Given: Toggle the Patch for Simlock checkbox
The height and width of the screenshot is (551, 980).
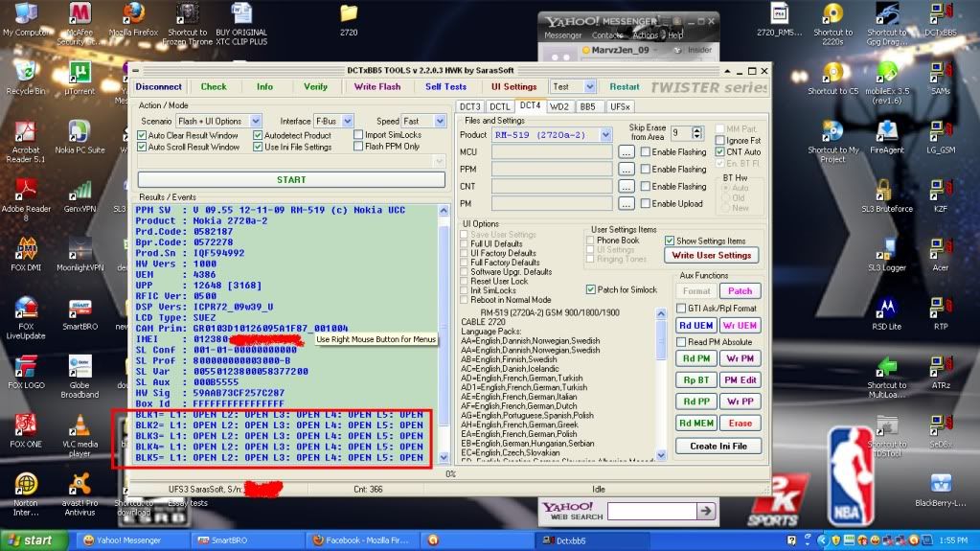Looking at the screenshot, I should (x=591, y=289).
